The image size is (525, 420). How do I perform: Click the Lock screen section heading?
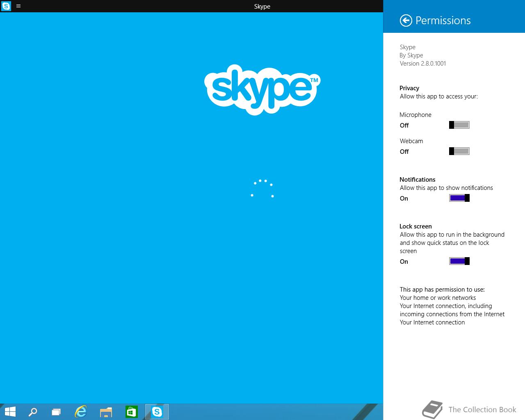(x=415, y=226)
